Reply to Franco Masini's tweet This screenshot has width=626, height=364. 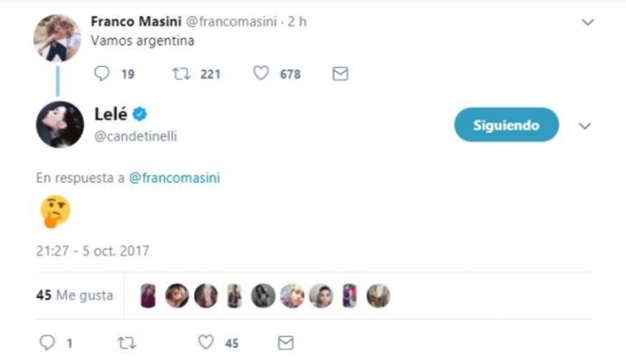click(102, 73)
